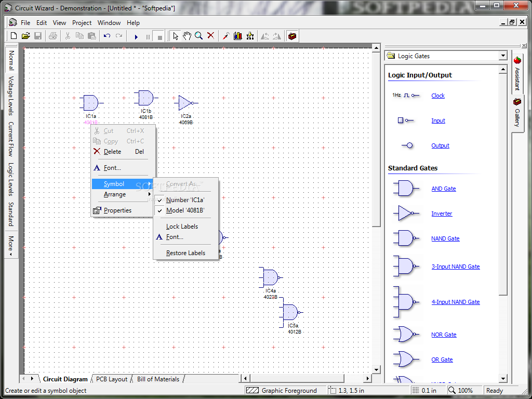Click the canvas vertical scrollbar up arrow
The image size is (532, 399).
tap(376, 48)
